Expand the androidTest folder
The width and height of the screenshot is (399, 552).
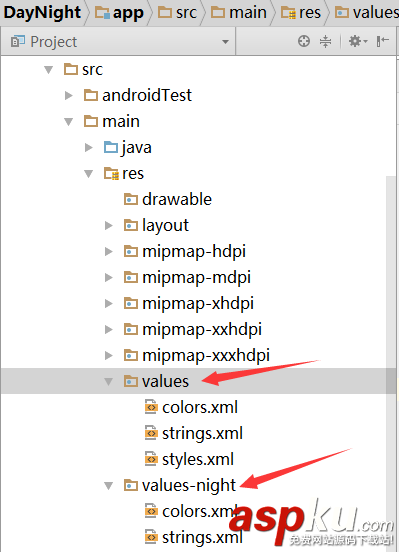[x=69, y=95]
